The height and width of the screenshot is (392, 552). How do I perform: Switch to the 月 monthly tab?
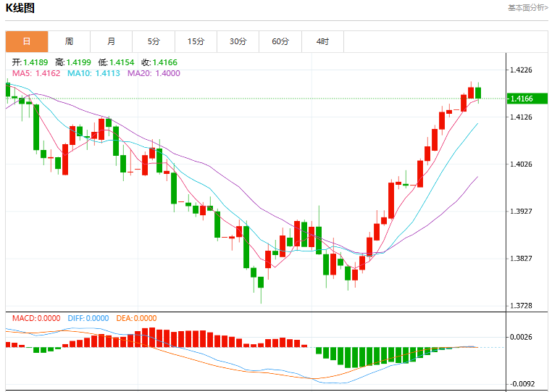(x=112, y=41)
